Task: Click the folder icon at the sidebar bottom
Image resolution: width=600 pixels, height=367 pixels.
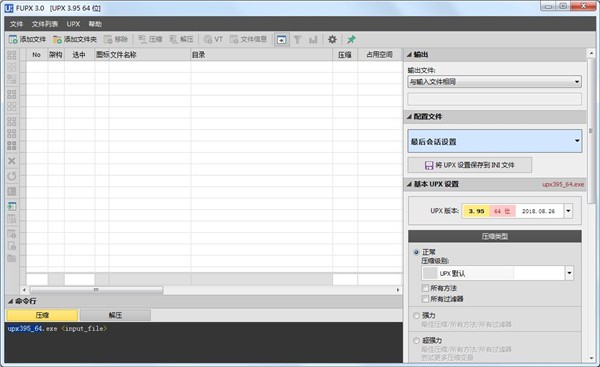Action: 12,259
